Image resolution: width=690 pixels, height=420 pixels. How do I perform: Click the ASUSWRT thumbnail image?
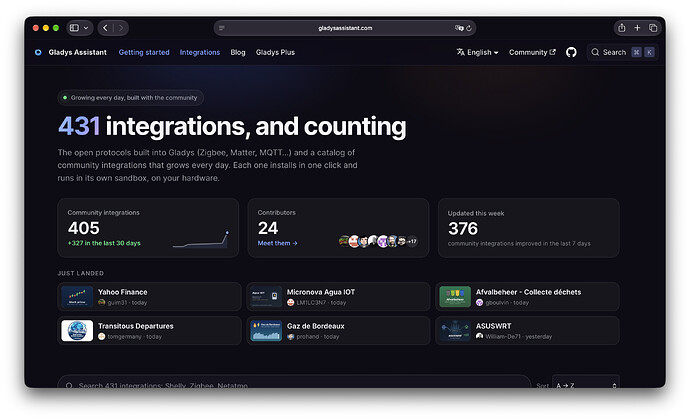455,331
